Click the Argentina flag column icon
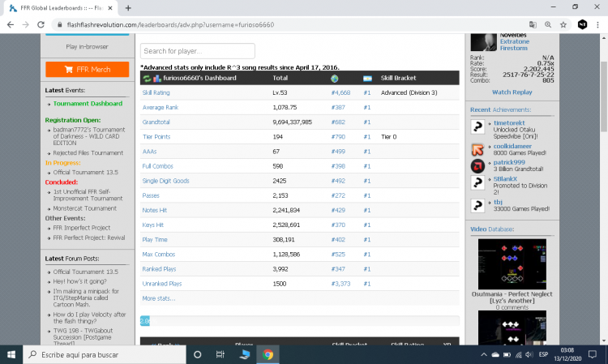This screenshot has height=364, width=608. click(367, 79)
